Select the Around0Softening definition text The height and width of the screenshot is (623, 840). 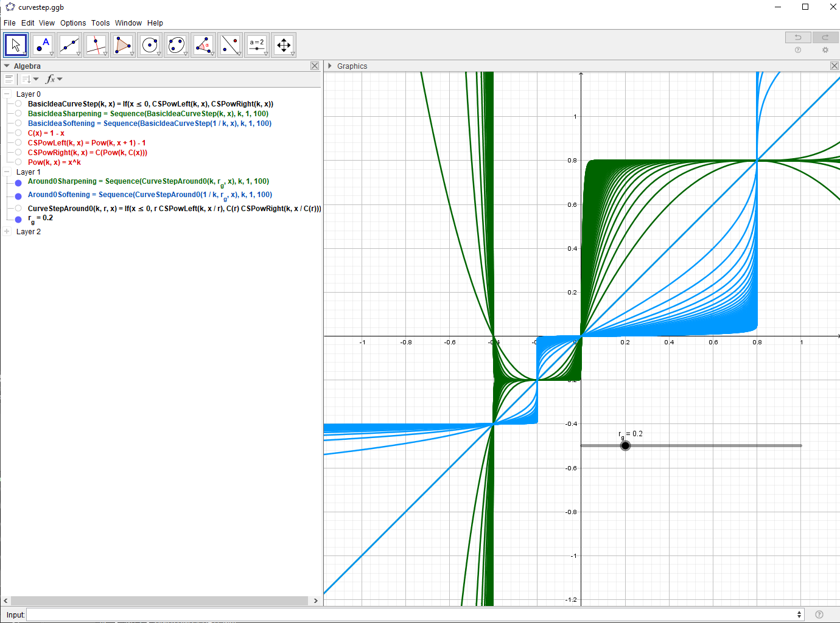[150, 195]
